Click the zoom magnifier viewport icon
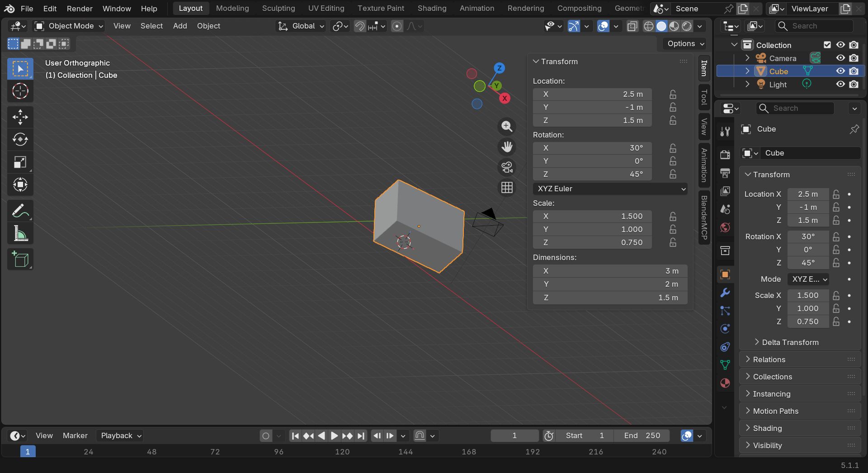Screen dimensions: 868x473 [507, 127]
